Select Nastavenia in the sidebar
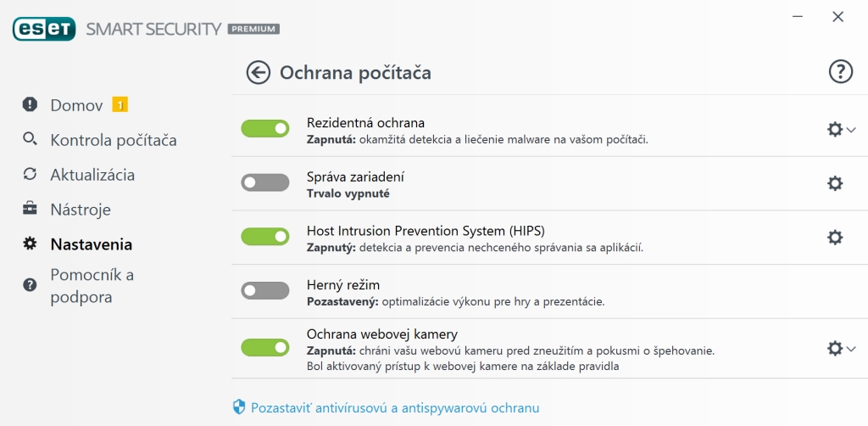The image size is (868, 426). click(x=92, y=244)
